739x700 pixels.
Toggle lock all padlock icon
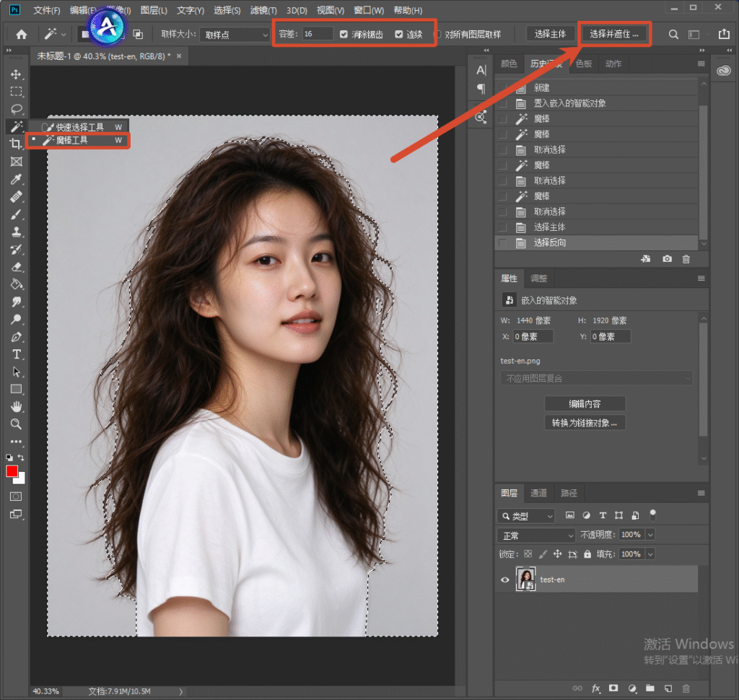[587, 554]
